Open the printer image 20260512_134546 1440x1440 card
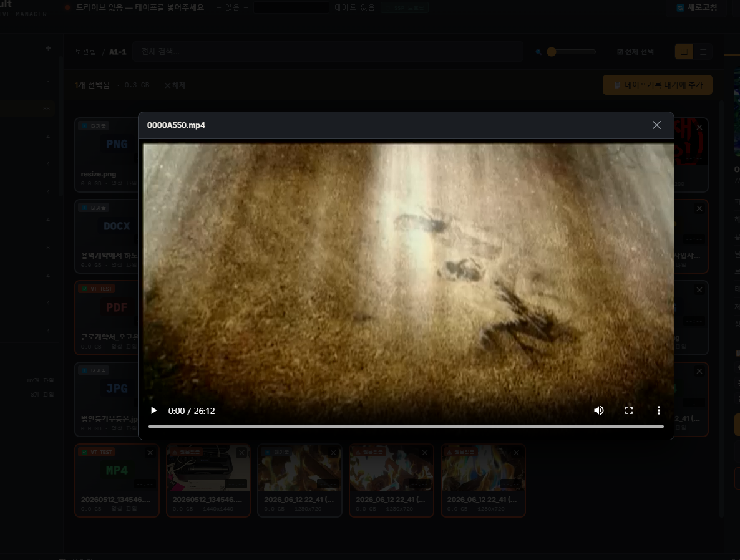This screenshot has height=560, width=740. pos(208,480)
